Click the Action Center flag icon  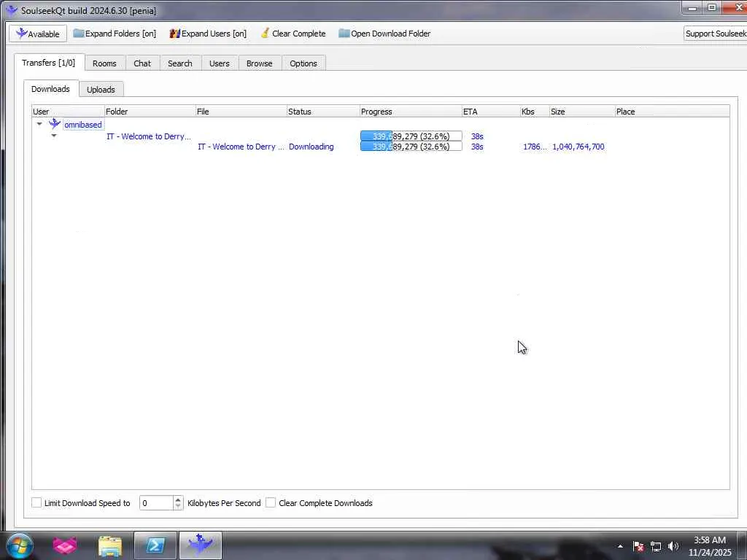(x=638, y=546)
